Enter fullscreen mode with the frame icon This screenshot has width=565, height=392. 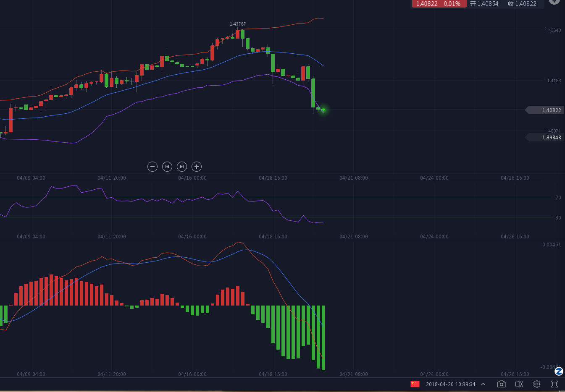[554, 384]
